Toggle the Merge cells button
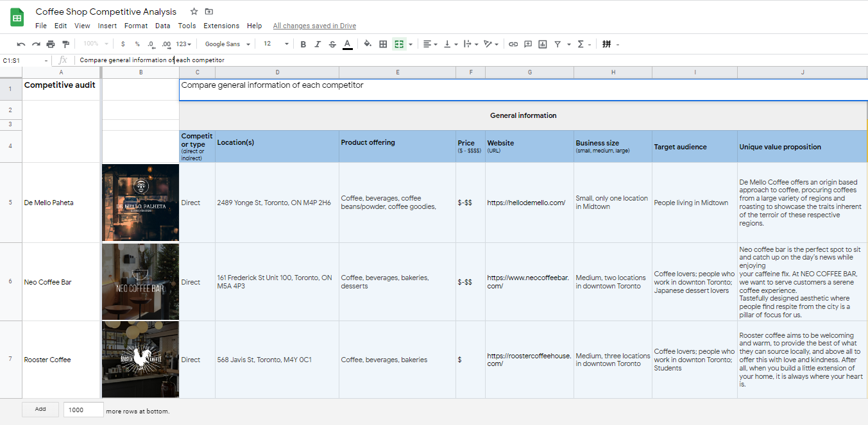 (x=399, y=44)
